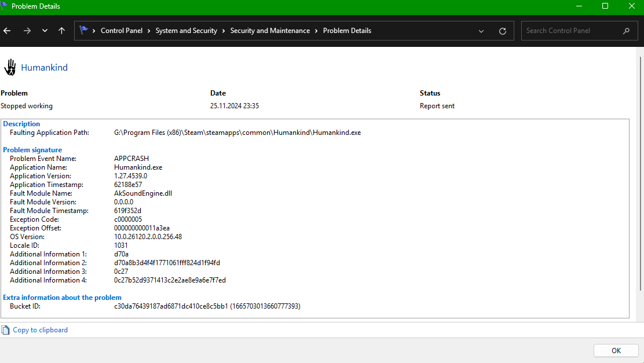Select the Problem Details breadcrumb
This screenshot has width=644, height=363.
coord(347,31)
